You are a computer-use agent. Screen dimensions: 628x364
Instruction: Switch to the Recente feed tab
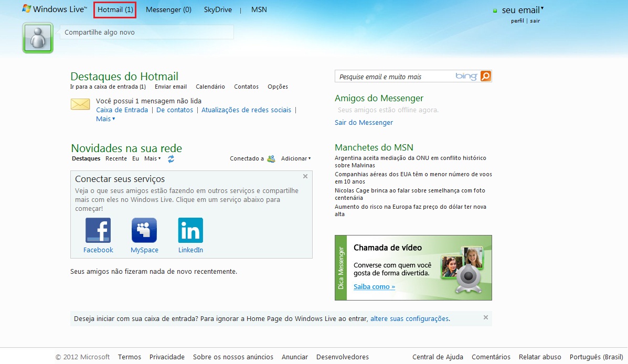(116, 158)
